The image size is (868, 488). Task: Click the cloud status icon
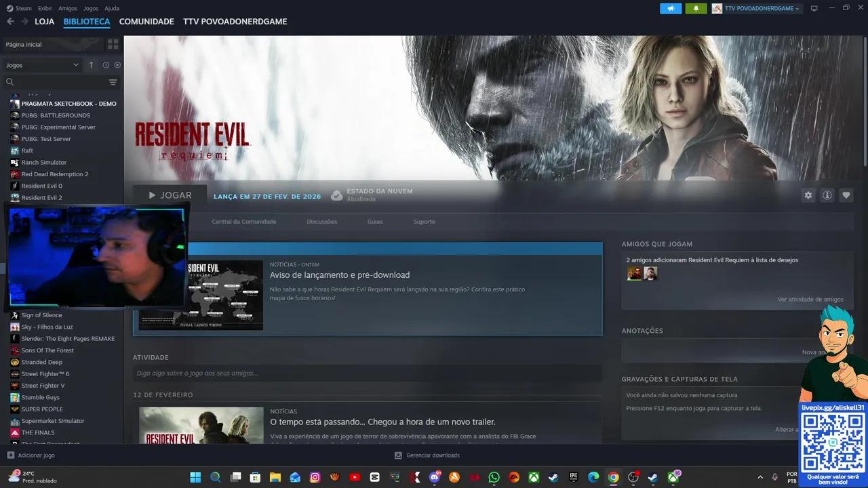pyautogui.click(x=336, y=195)
